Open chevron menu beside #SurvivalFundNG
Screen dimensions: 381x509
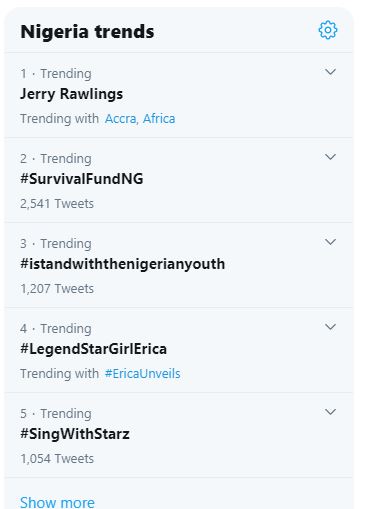click(330, 157)
